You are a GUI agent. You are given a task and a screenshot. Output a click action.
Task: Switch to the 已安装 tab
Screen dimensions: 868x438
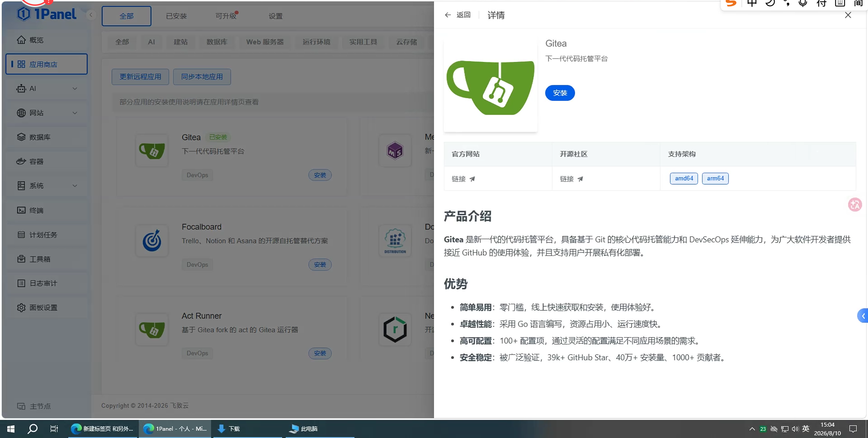[x=176, y=16]
